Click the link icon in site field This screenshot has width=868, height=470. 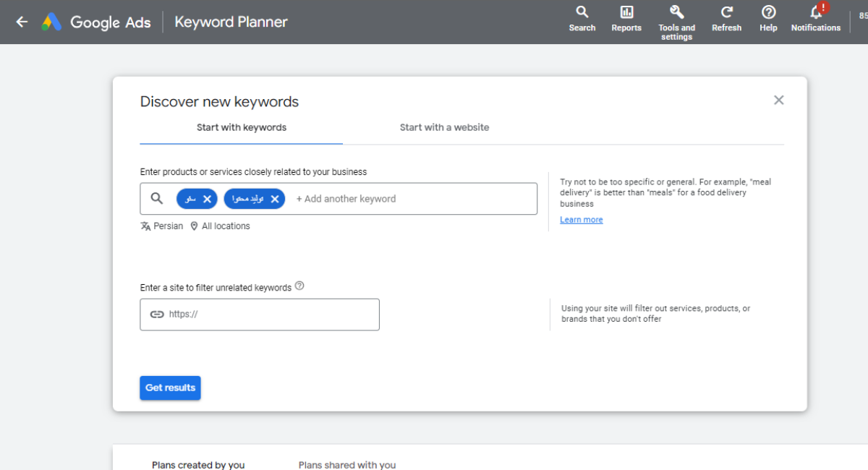point(157,315)
